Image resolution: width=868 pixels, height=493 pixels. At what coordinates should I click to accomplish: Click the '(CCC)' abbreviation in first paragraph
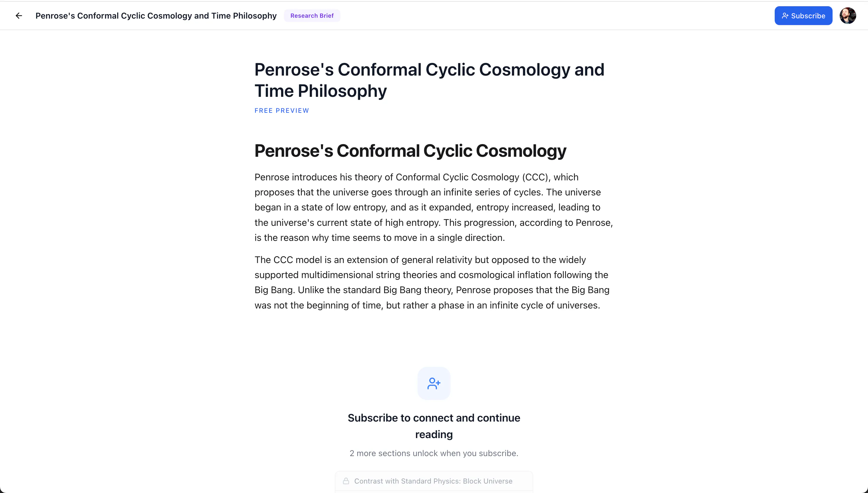click(535, 177)
